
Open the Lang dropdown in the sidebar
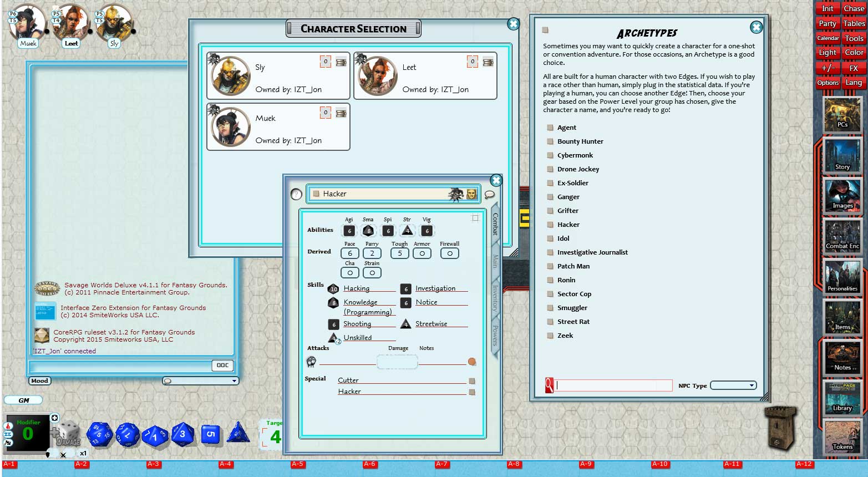coord(854,82)
